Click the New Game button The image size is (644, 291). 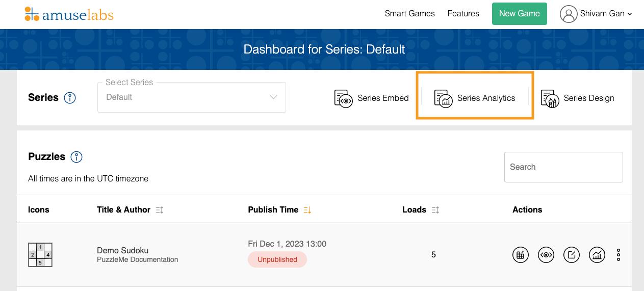click(x=520, y=14)
